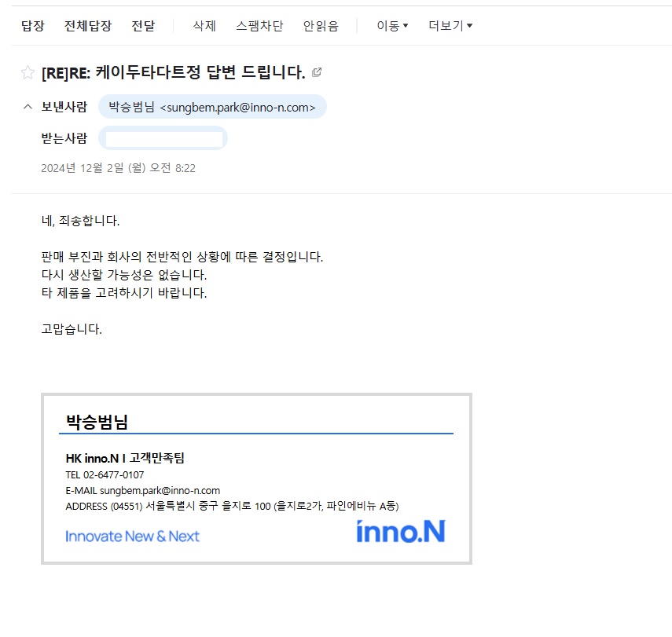This screenshot has height=637, width=672.
Task: Forward email with 전달
Action: (143, 26)
